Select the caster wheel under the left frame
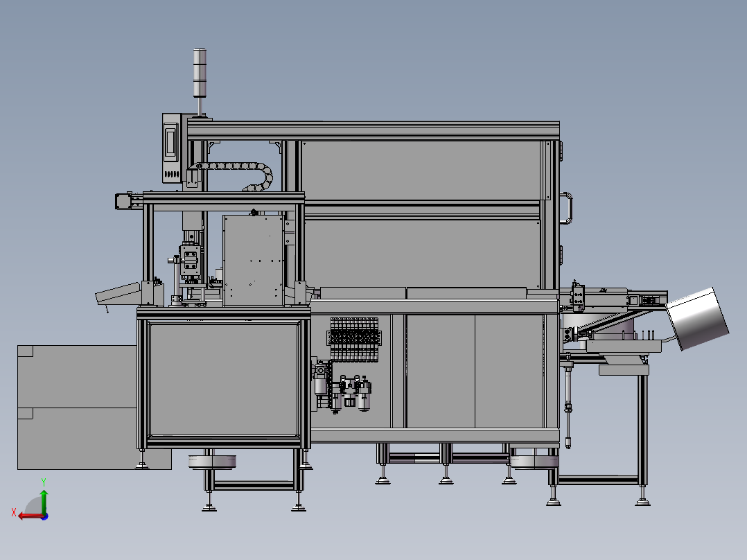The image size is (747, 560). (x=212, y=462)
